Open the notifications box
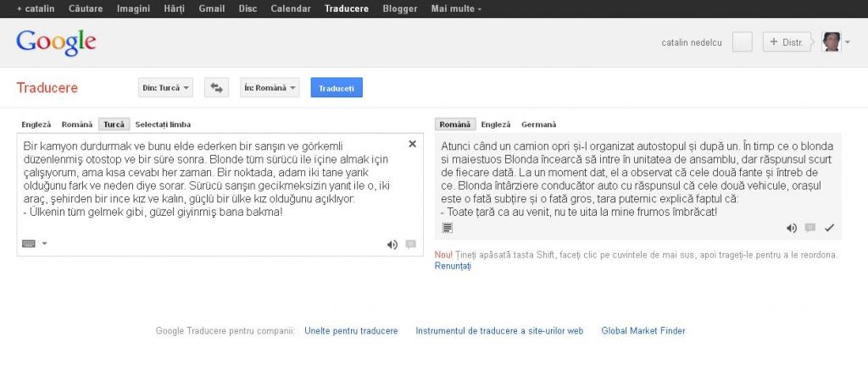Image resolution: width=868 pixels, height=392 pixels. tap(743, 42)
